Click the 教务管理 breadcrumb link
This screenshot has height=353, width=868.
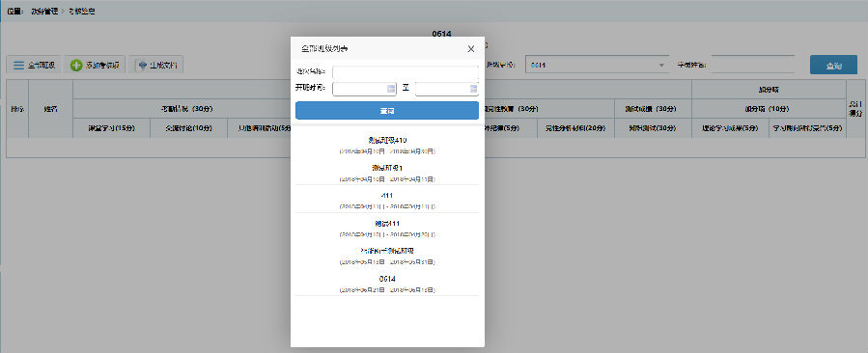[44, 11]
